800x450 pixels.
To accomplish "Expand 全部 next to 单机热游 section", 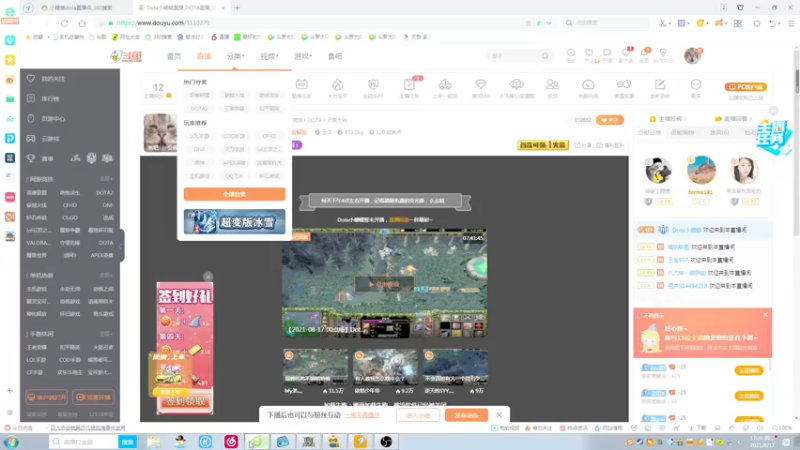I will 106,275.
